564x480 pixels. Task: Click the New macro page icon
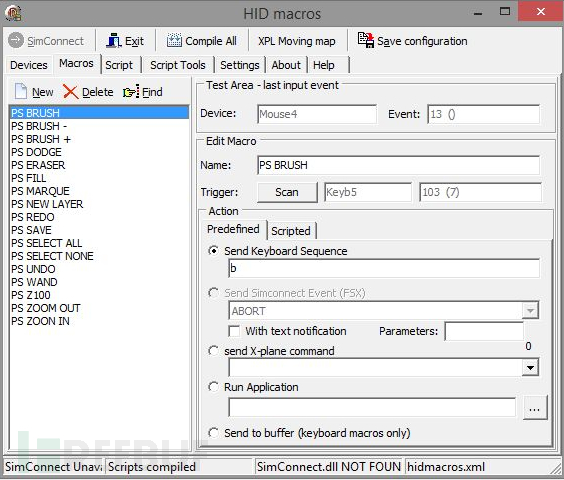point(21,91)
